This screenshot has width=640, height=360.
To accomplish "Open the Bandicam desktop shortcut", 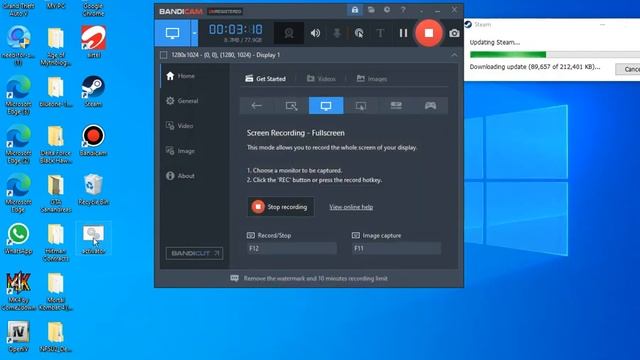I will click(x=93, y=140).
